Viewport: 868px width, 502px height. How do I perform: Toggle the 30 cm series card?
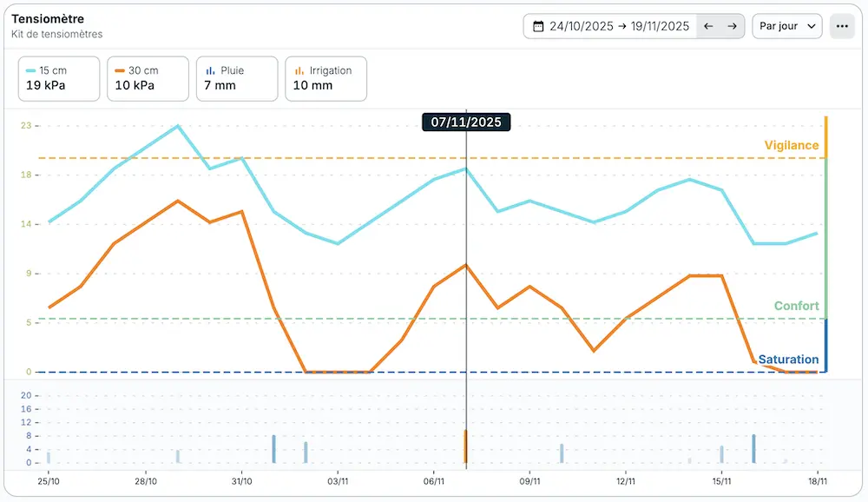[x=148, y=78]
